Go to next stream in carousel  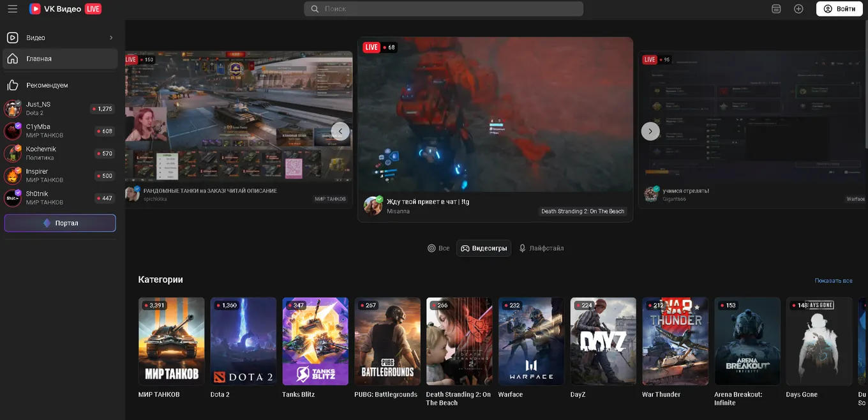point(650,131)
